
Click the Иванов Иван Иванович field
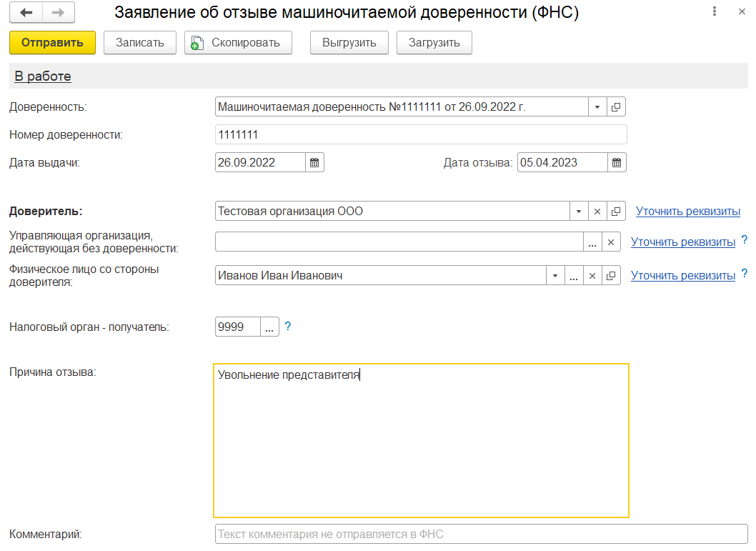(x=381, y=275)
